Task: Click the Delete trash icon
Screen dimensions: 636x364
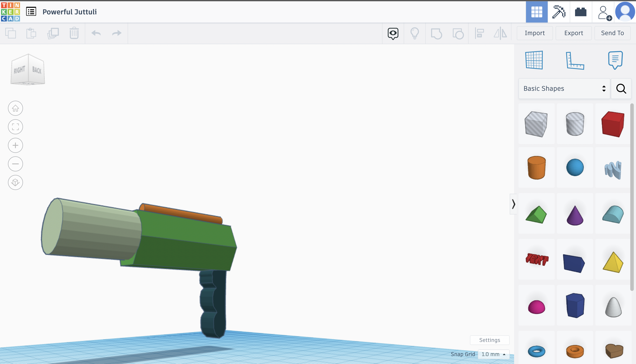Action: [x=74, y=33]
